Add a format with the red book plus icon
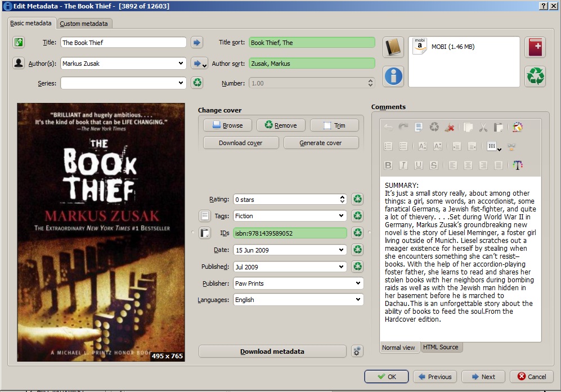Screen dimensions: 561x392 [x=535, y=48]
